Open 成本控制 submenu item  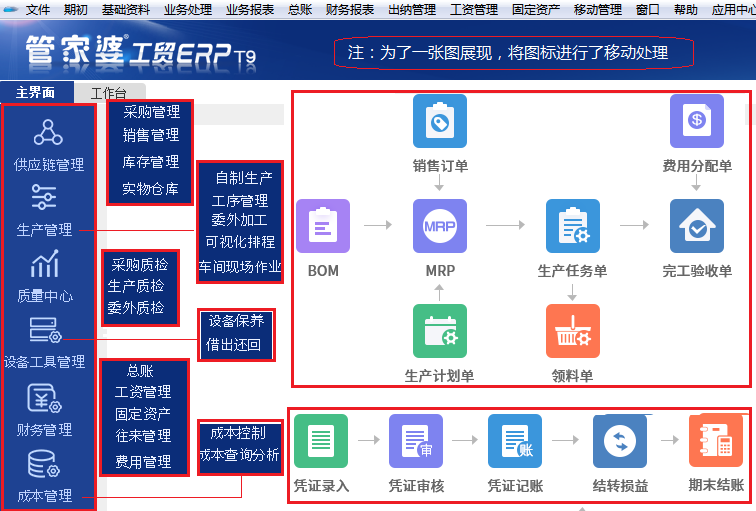pos(238,433)
